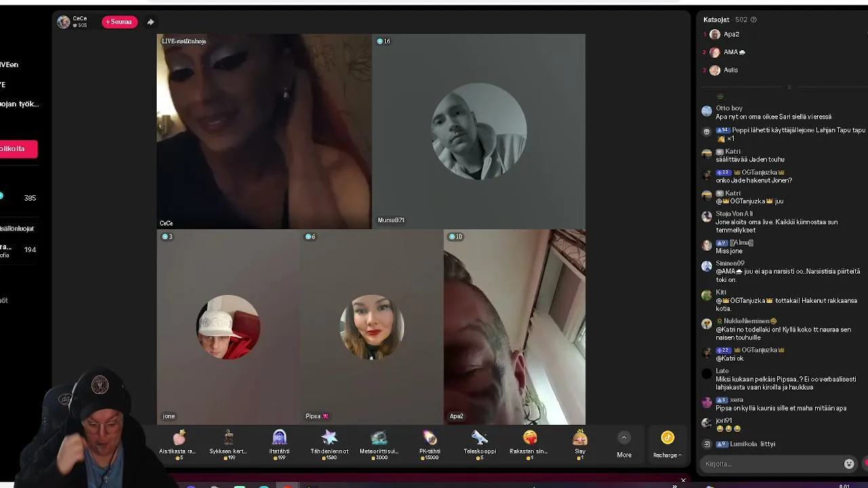This screenshot has height=488, width=868.
Task: Open the Recharge coins menu
Action: point(667,445)
